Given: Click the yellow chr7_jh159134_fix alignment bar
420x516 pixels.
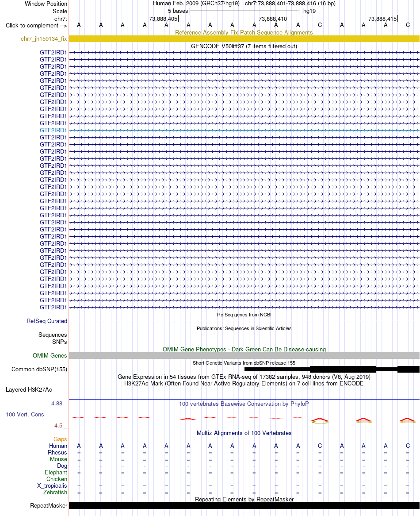Looking at the screenshot, I should point(244,39).
